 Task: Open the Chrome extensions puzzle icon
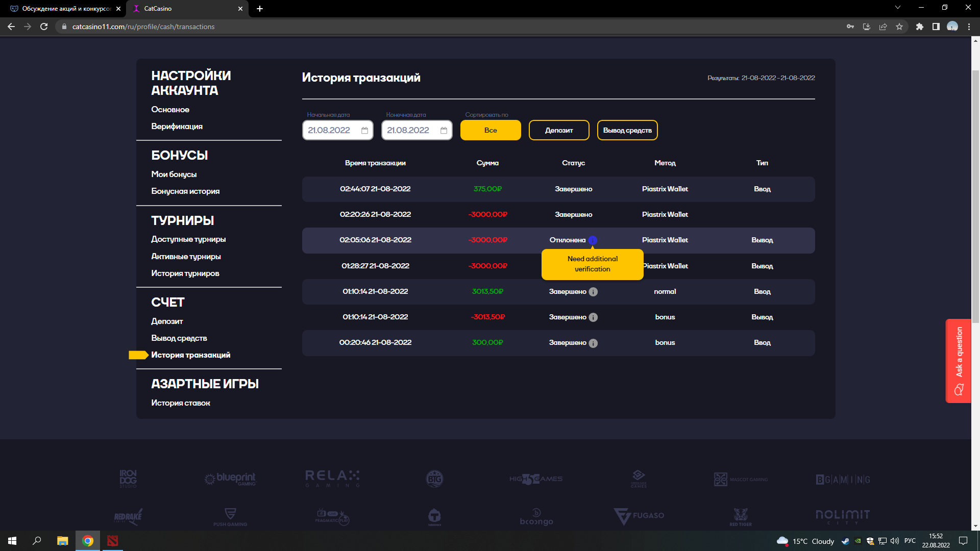pyautogui.click(x=920, y=27)
